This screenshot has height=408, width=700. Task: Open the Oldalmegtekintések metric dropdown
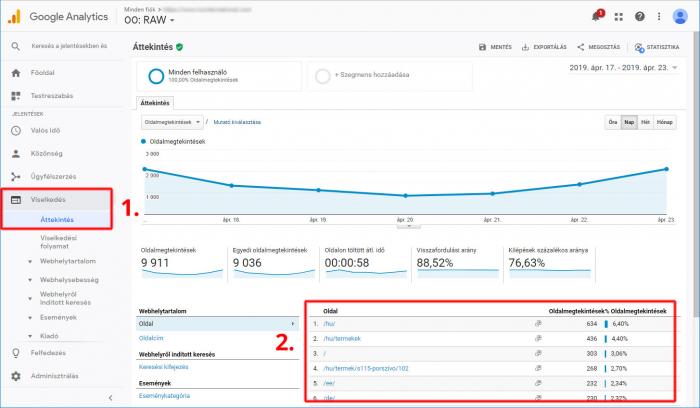click(172, 122)
